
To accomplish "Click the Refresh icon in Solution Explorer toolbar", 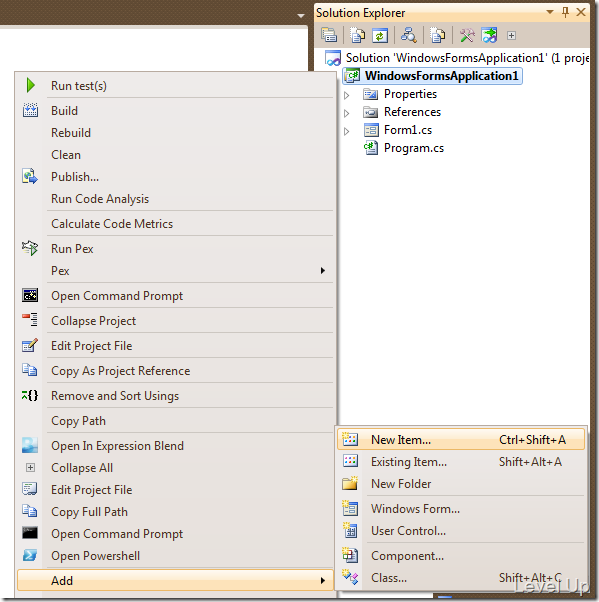I will coord(380,35).
